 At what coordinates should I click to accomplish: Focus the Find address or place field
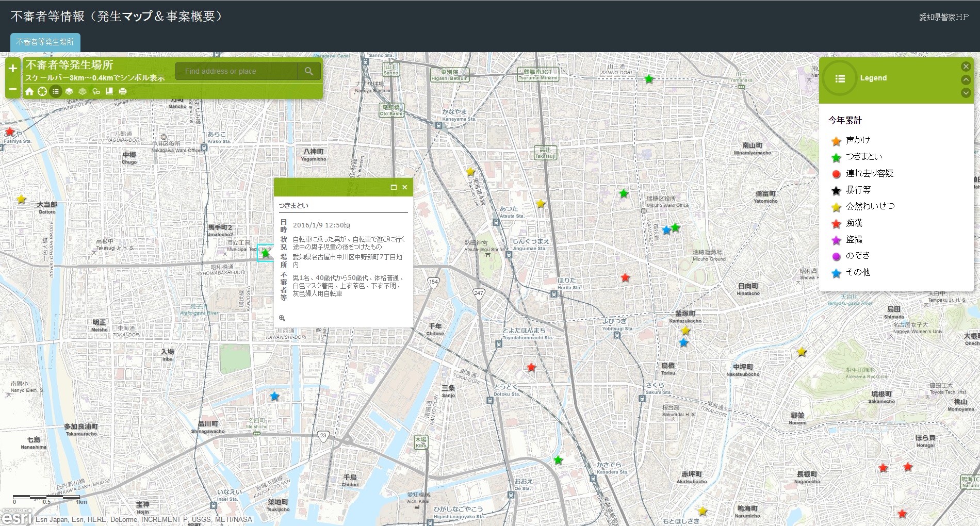pos(236,71)
